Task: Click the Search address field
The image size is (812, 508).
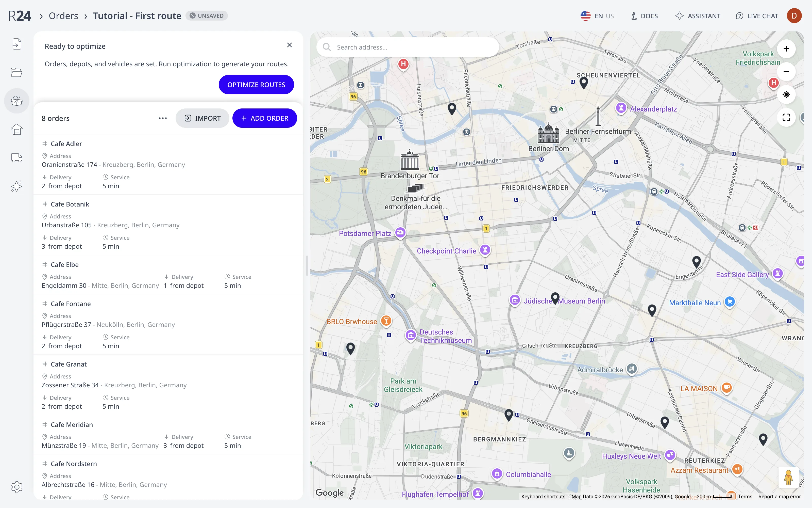Action: 407,47
